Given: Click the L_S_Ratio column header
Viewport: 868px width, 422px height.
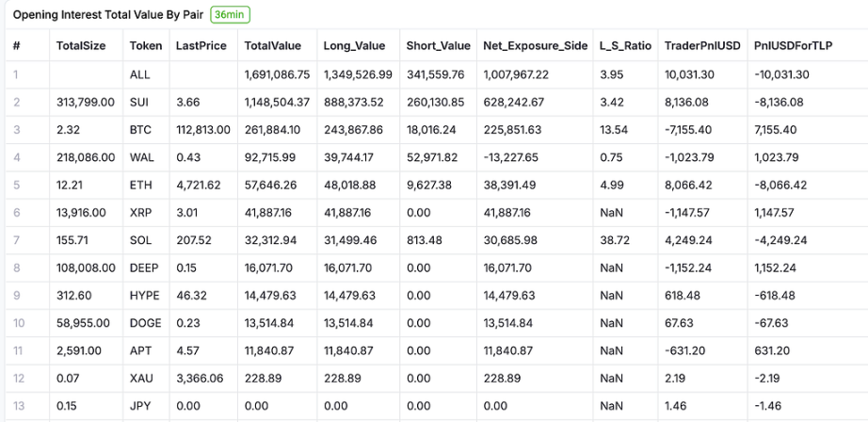Looking at the screenshot, I should click(x=624, y=45).
